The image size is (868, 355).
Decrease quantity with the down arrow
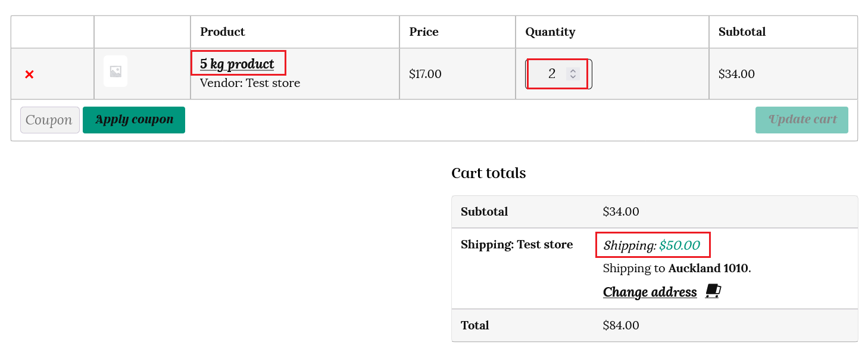[573, 77]
